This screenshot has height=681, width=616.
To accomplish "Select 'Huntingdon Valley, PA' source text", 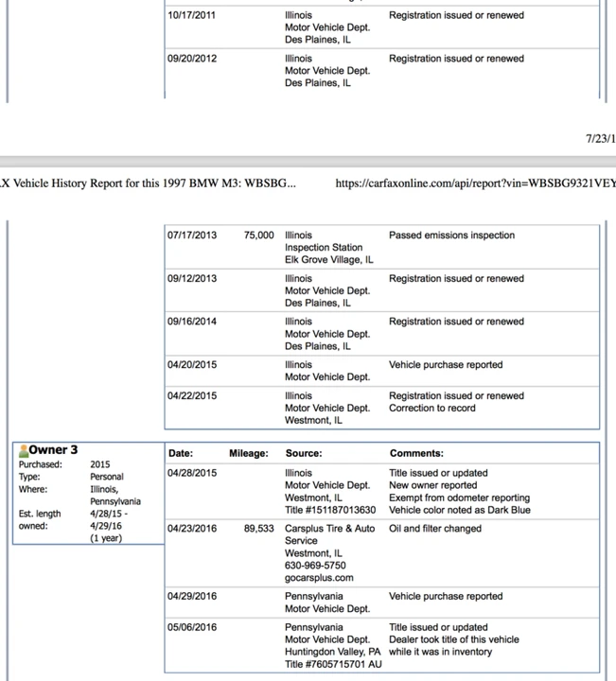I will pos(332,652).
